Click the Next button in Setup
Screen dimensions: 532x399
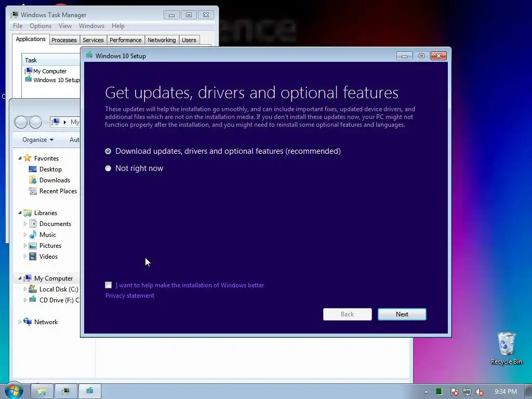(x=402, y=314)
